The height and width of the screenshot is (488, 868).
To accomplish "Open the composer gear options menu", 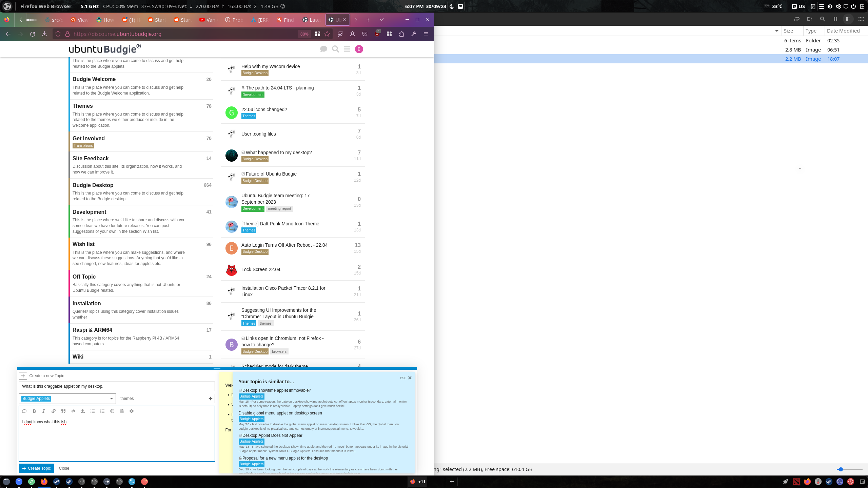I will pos(132,411).
